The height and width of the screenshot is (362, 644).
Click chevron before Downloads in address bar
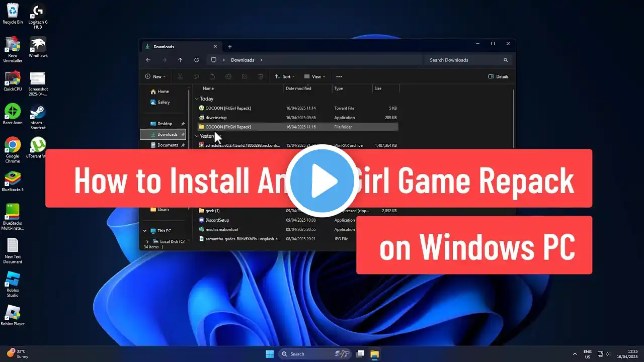224,60
